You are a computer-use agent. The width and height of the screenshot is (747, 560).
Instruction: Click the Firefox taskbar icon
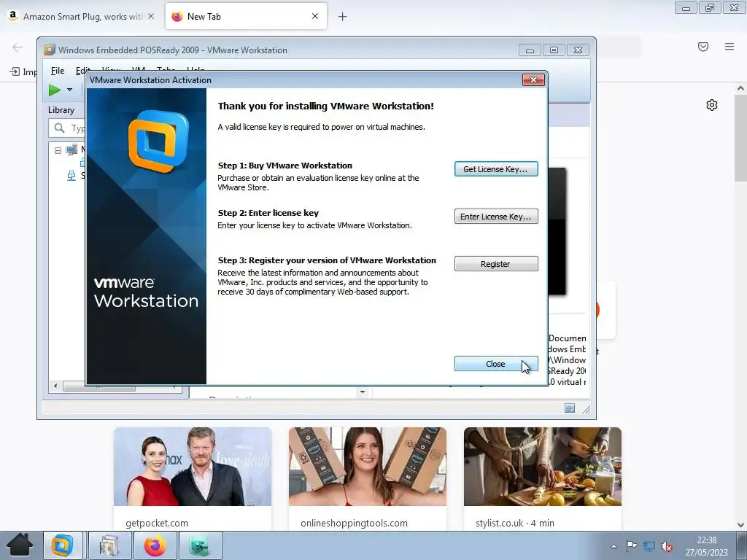point(155,545)
